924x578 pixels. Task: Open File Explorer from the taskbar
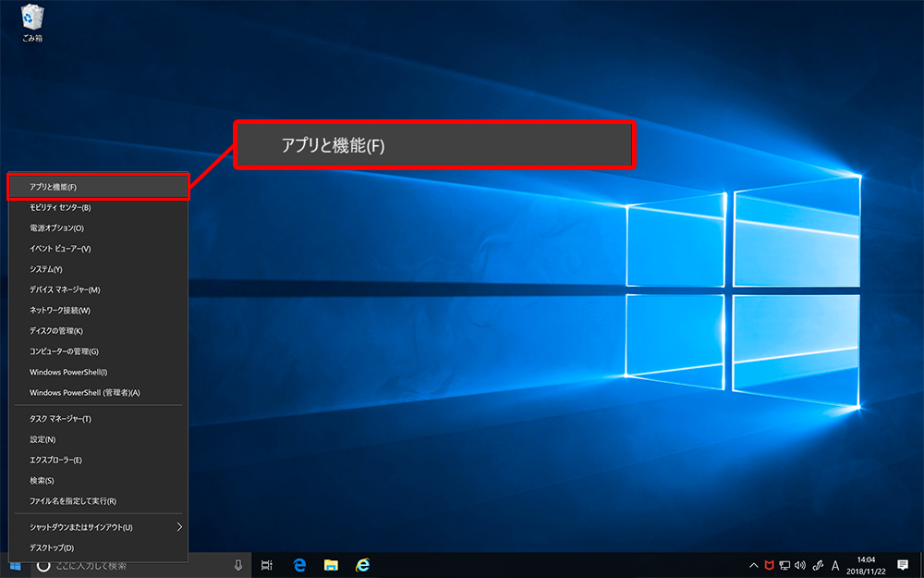[x=331, y=566]
